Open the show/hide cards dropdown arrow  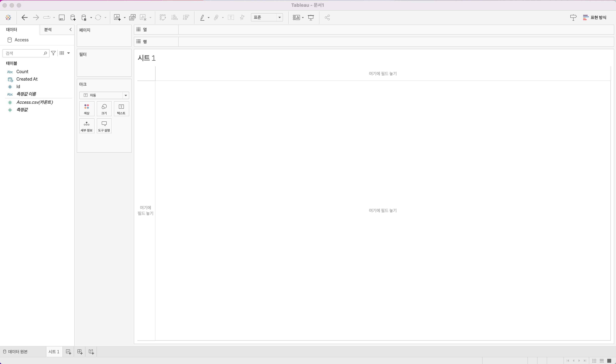pyautogui.click(x=303, y=18)
